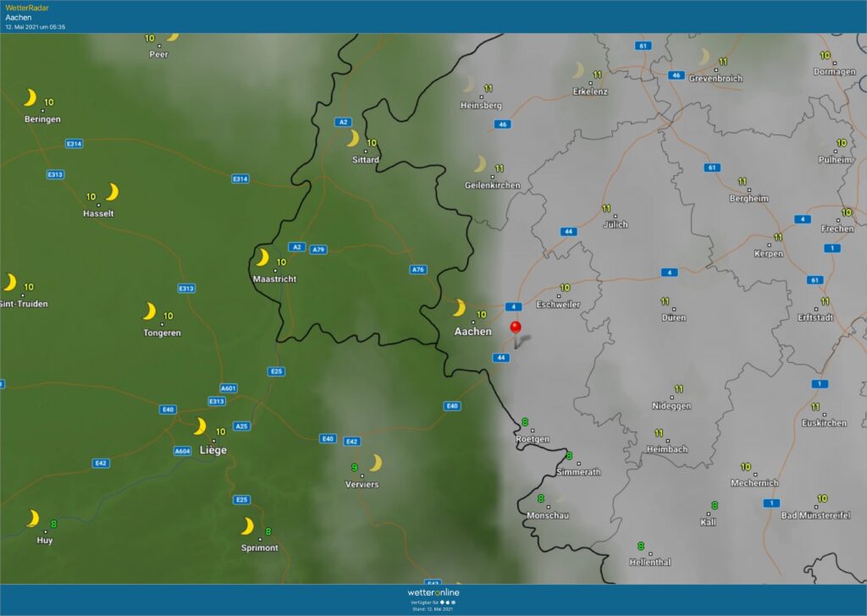Click the red location pin near Aachen
867x616 pixels.
click(x=516, y=328)
